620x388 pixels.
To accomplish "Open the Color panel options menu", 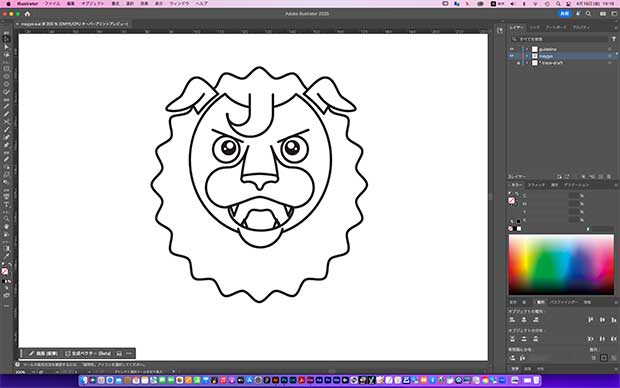I will pos(616,185).
